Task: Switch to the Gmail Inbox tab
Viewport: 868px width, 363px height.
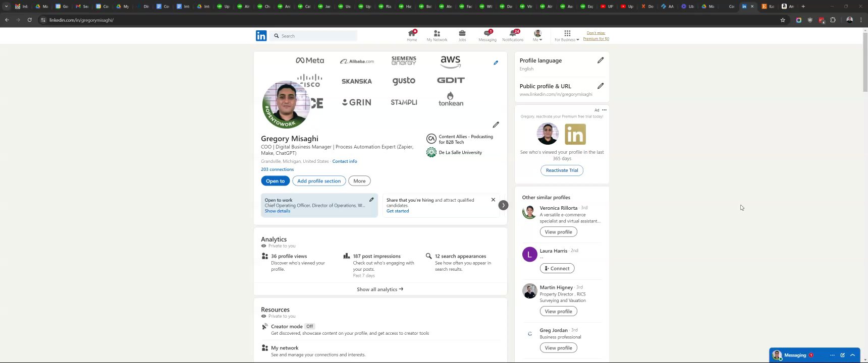Action: pos(21,7)
